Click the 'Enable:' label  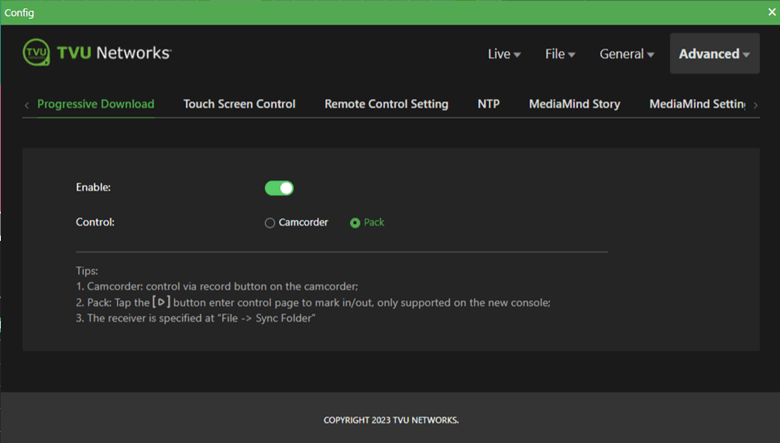93,187
